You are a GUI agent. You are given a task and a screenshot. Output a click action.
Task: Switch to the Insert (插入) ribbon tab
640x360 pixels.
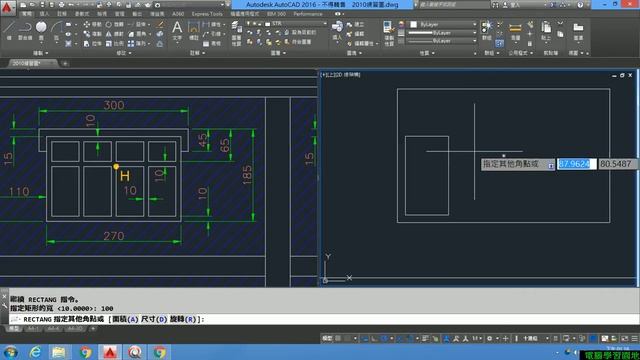[44, 14]
